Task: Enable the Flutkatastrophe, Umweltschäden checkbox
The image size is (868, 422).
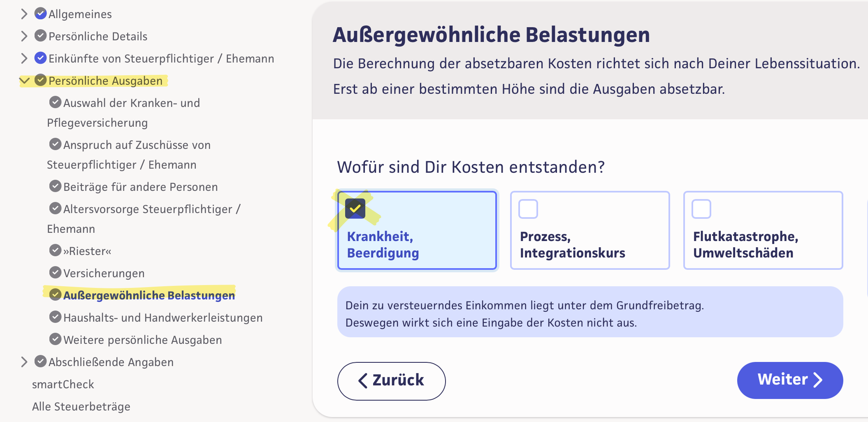Action: click(x=701, y=209)
